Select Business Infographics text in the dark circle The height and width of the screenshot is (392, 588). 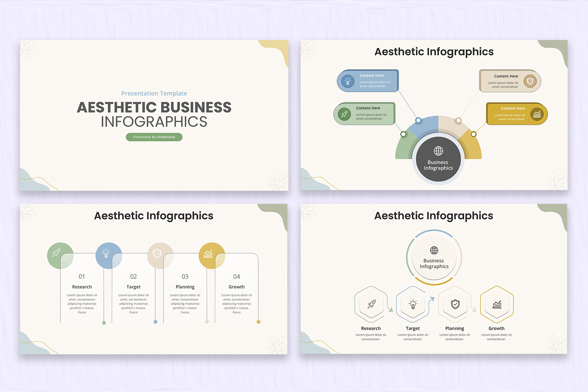coord(438,165)
